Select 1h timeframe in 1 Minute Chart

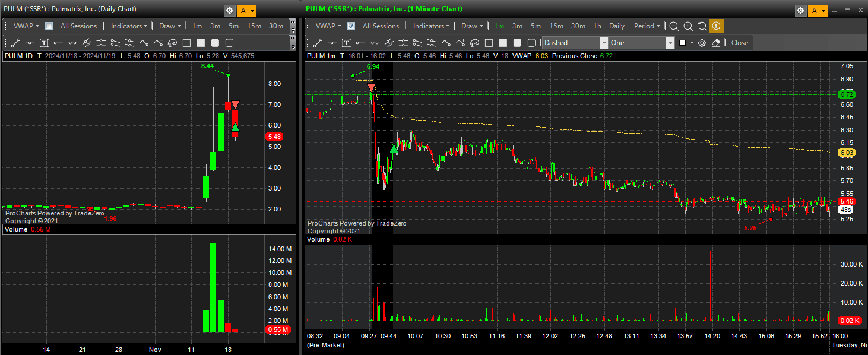point(597,26)
